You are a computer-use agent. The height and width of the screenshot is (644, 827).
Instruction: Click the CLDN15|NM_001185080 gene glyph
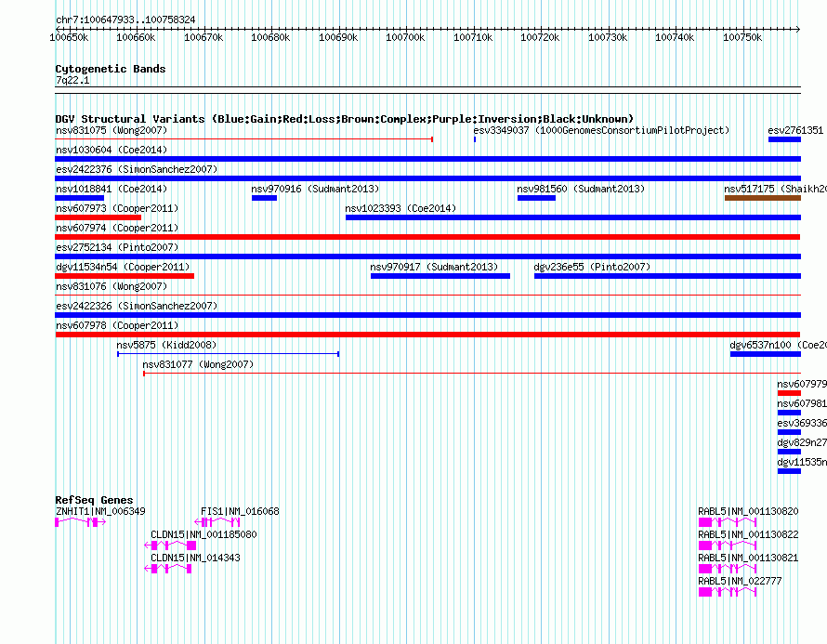(170, 545)
